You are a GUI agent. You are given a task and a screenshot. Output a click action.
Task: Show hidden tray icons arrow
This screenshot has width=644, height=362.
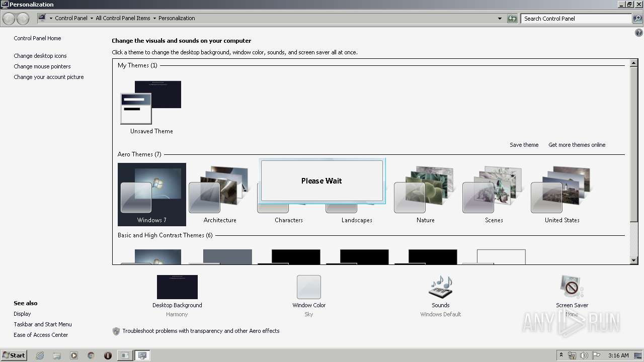pyautogui.click(x=561, y=355)
